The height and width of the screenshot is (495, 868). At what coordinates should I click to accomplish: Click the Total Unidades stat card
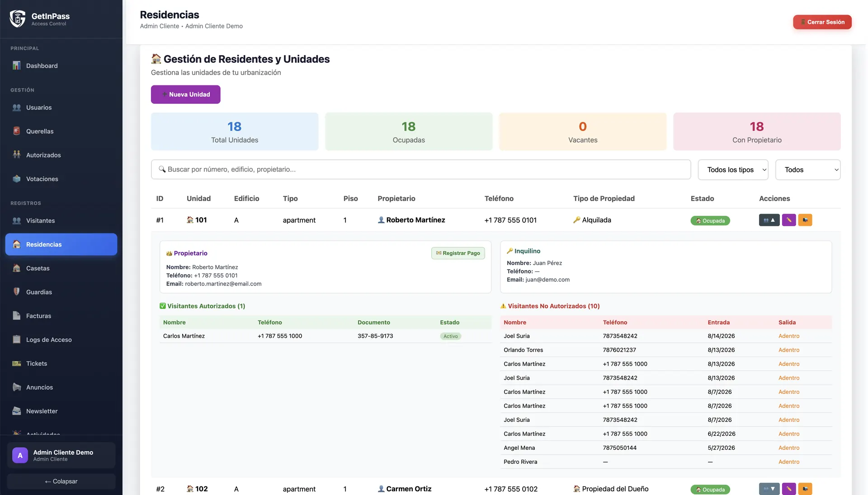[235, 131]
